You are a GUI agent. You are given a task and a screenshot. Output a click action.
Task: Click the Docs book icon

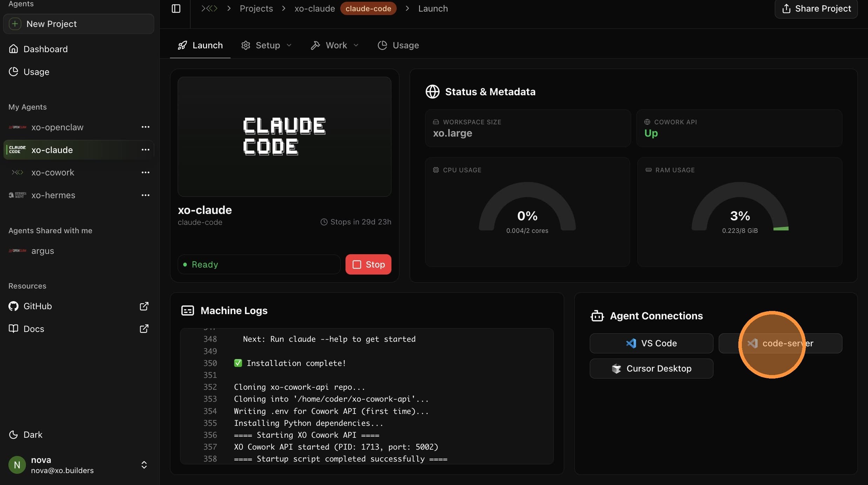[13, 329]
